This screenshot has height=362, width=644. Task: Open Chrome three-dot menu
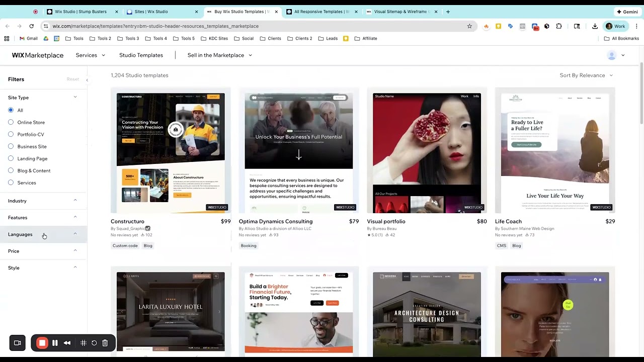click(x=636, y=26)
